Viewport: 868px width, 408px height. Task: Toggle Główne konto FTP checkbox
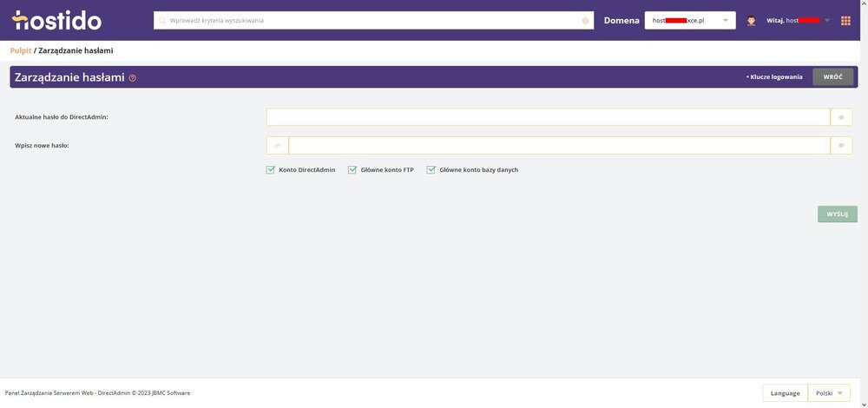[x=352, y=170]
